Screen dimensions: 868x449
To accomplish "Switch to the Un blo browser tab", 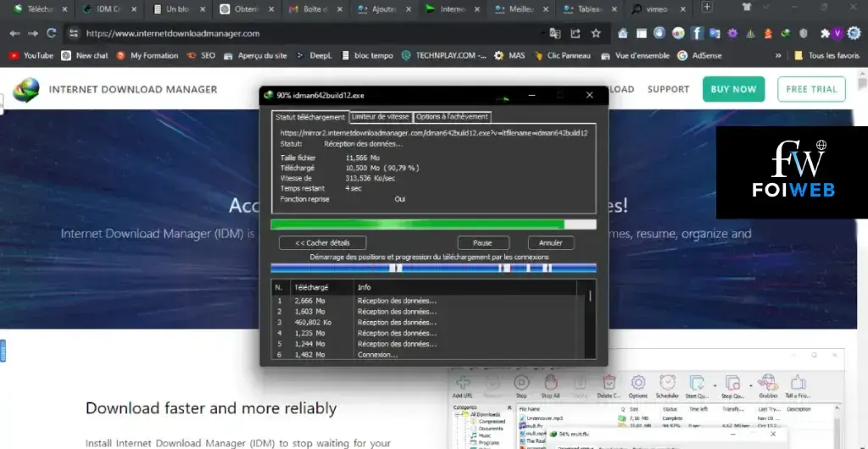I will click(x=178, y=9).
